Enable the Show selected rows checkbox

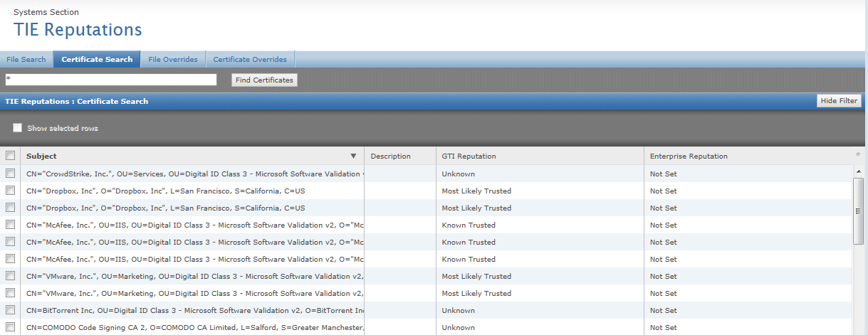18,128
